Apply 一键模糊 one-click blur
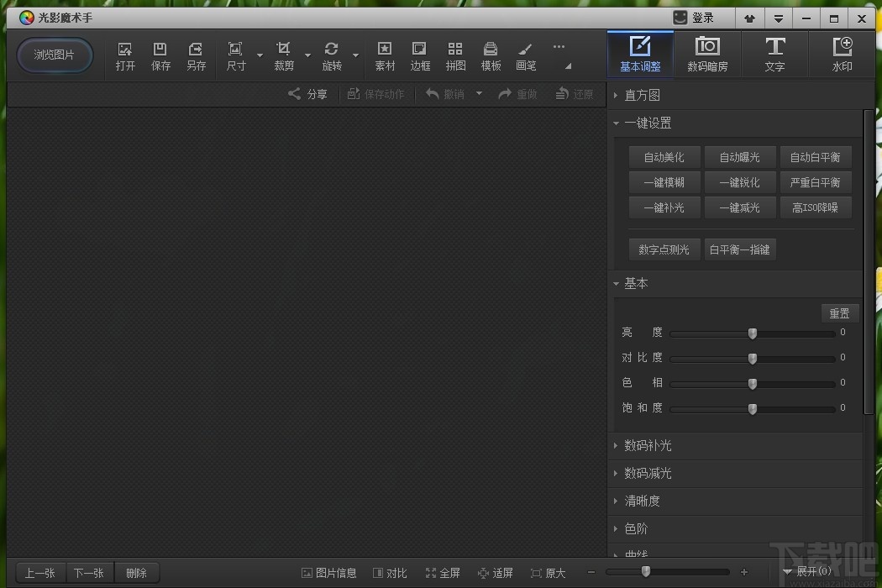Viewport: 882px width, 588px height. (x=664, y=182)
